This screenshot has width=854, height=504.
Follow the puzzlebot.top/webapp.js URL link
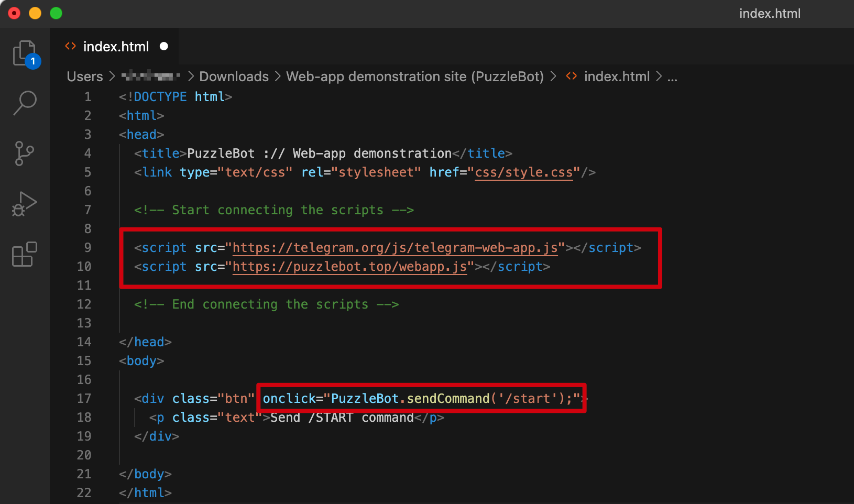(x=349, y=267)
